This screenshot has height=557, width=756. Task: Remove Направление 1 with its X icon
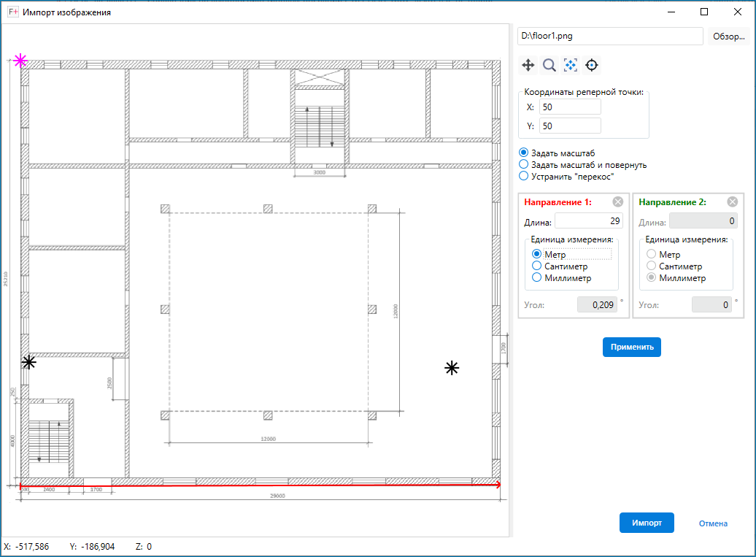617,202
